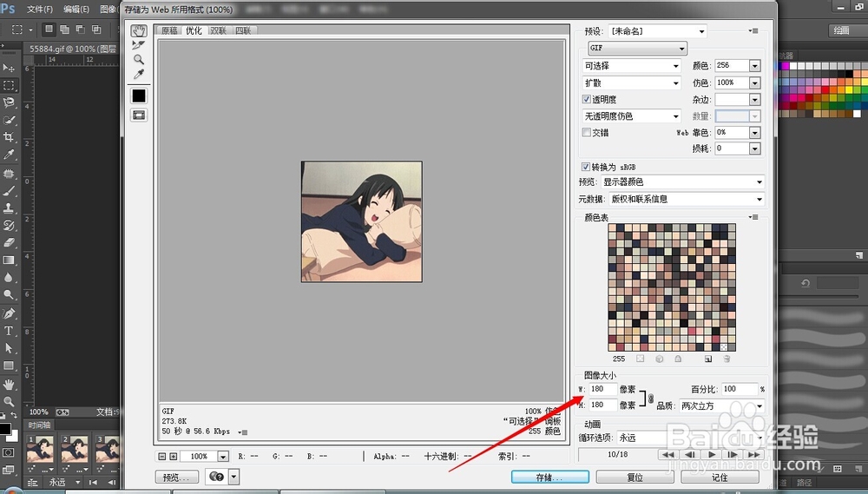Open 元数据 版权和联系信息 dropdown
The width and height of the screenshot is (868, 494).
pyautogui.click(x=687, y=199)
